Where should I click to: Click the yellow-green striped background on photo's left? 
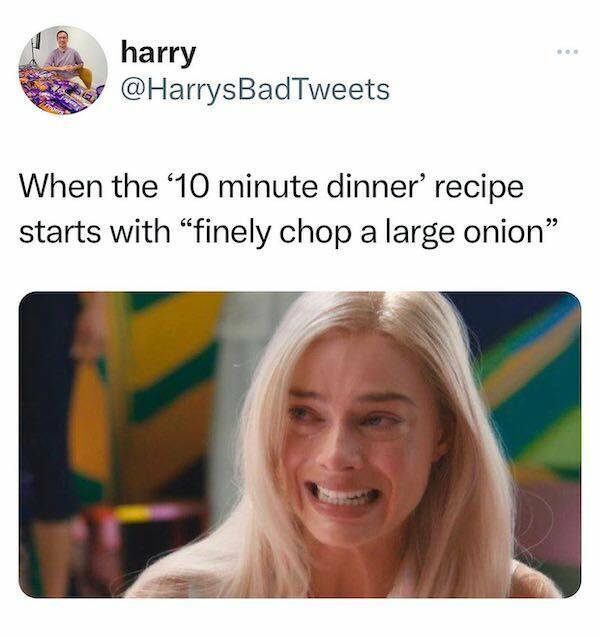pyautogui.click(x=165, y=370)
